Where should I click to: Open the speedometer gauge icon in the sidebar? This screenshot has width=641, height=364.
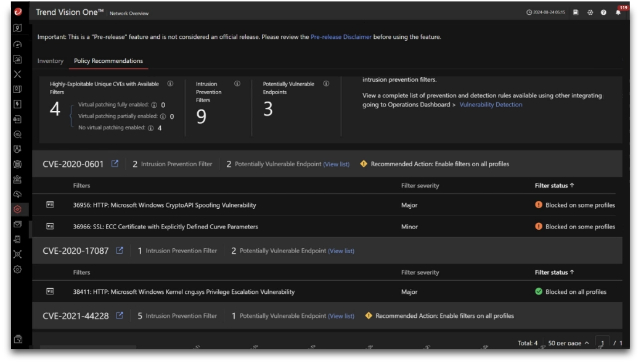pyautogui.click(x=18, y=44)
